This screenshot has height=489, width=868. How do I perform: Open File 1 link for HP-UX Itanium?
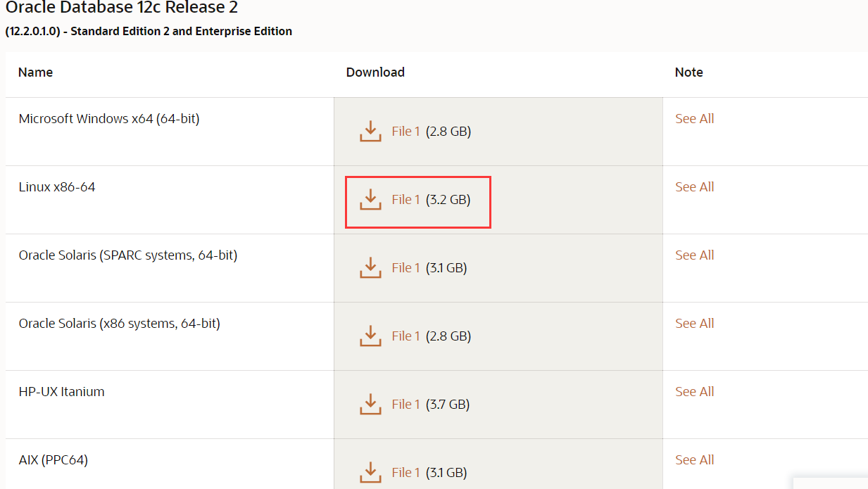tap(405, 405)
